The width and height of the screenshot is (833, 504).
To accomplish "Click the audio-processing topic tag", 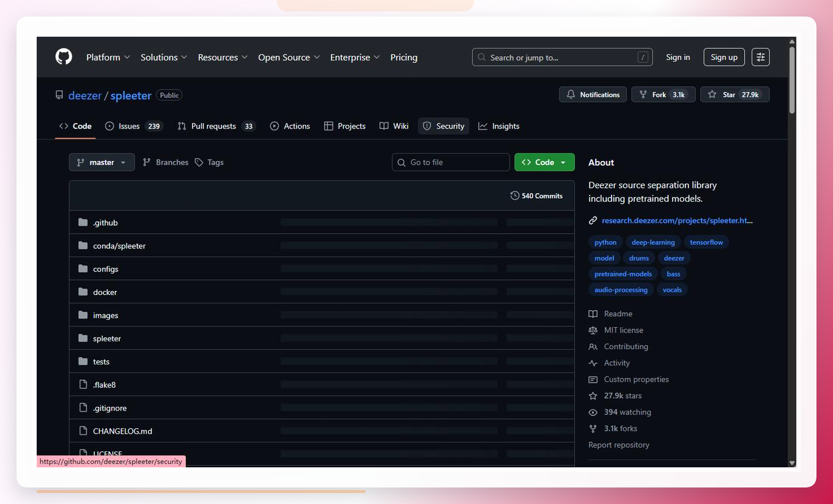I will [x=621, y=289].
